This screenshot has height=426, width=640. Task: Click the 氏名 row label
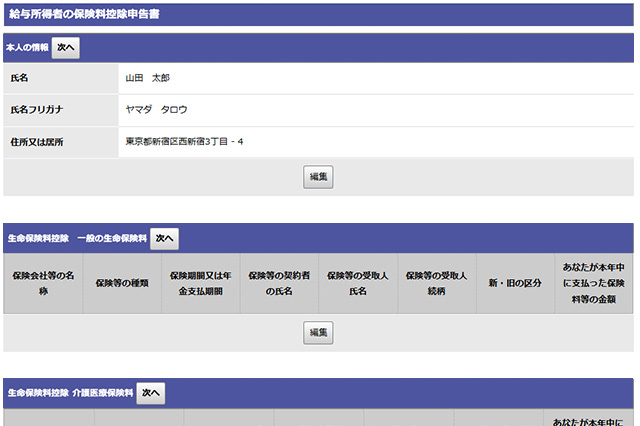pos(20,78)
